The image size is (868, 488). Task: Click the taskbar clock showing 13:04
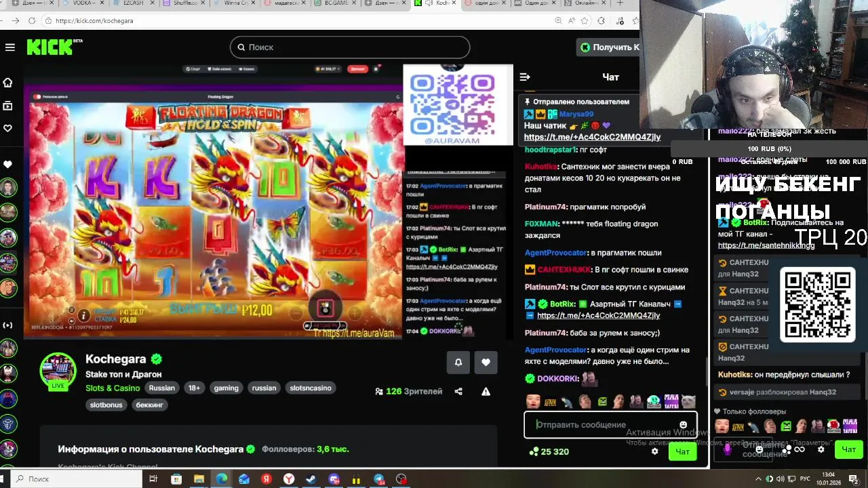click(829, 479)
